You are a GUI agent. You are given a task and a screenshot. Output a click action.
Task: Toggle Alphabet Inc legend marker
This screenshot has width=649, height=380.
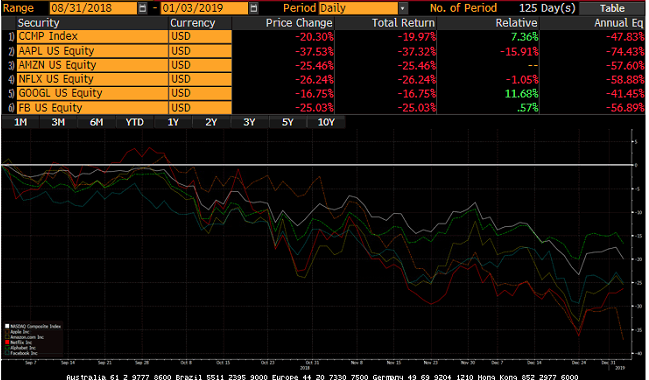(7, 348)
